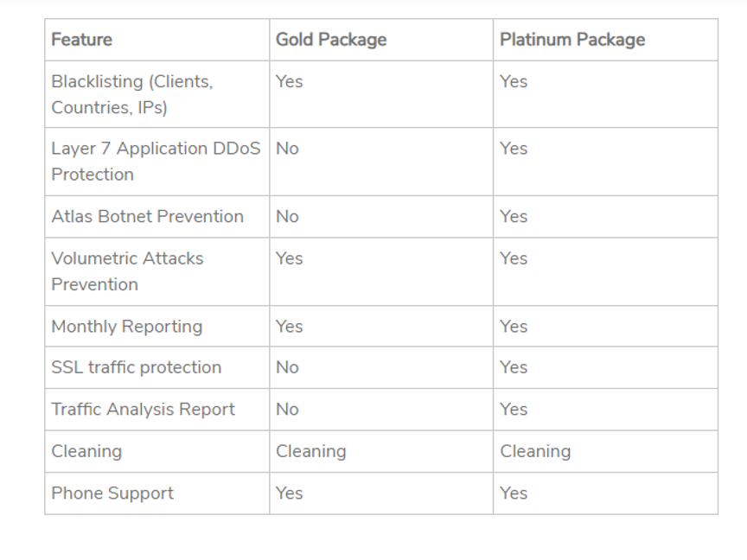Click the Gold Package column header

[x=331, y=40]
